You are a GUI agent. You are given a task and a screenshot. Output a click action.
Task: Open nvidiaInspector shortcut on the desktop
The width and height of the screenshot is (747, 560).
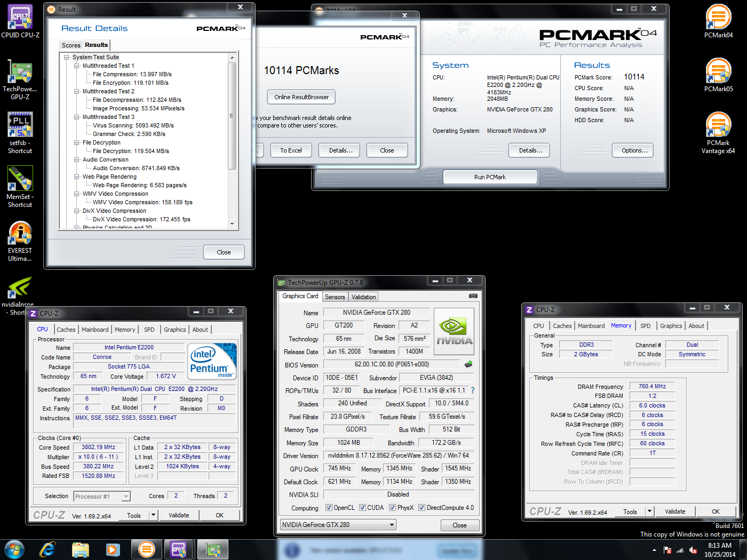[19, 295]
